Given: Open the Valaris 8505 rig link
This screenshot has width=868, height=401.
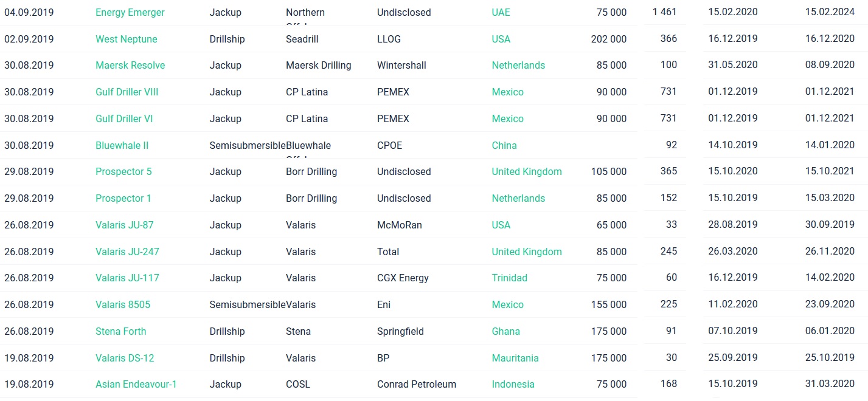Looking at the screenshot, I should pyautogui.click(x=122, y=304).
